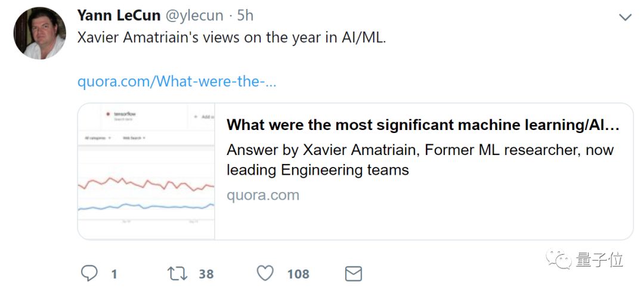The height and width of the screenshot is (288, 644).
Task: Like the tweet with heart icon
Action: coord(265,274)
